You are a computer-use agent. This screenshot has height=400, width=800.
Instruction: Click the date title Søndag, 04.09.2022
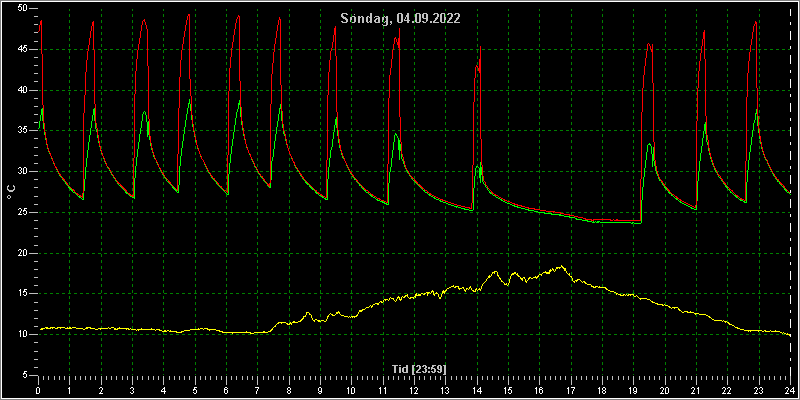[400, 19]
